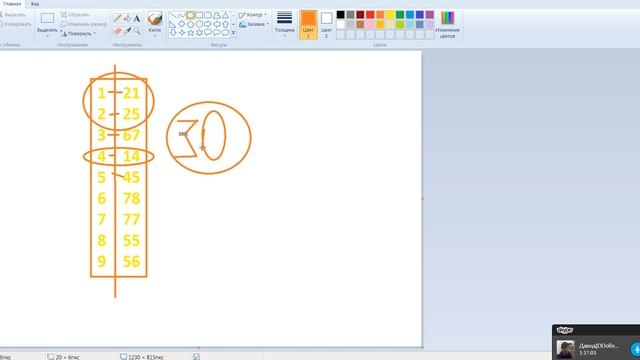Choose the Rectangle shape
The width and height of the screenshot is (640, 360).
[x=199, y=16]
